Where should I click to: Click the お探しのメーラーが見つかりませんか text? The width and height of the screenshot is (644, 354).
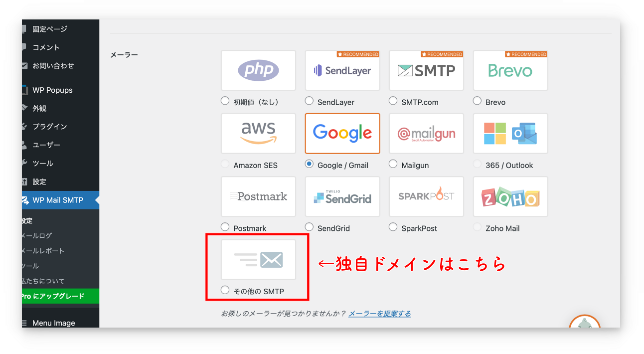[x=284, y=314]
